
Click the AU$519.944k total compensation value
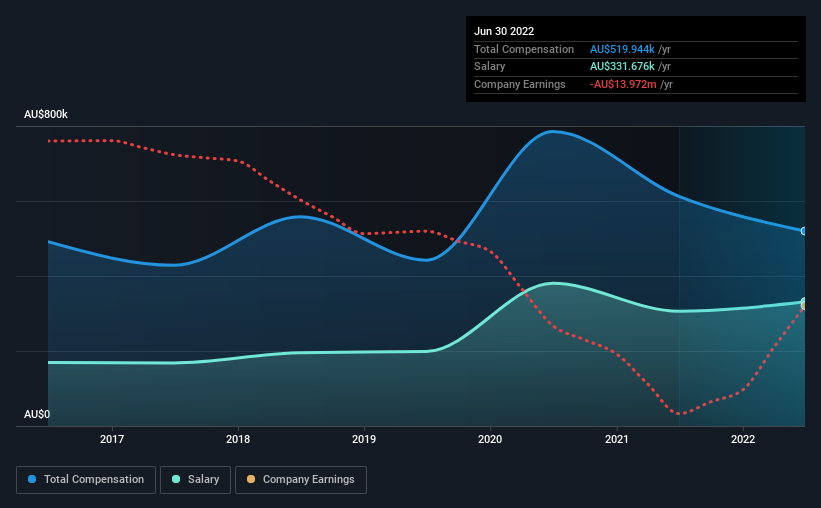coord(622,49)
